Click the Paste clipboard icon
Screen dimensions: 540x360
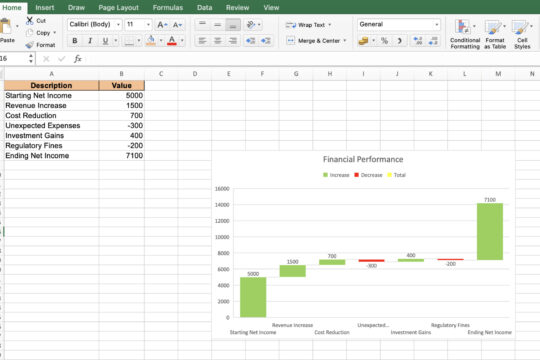tap(6, 27)
